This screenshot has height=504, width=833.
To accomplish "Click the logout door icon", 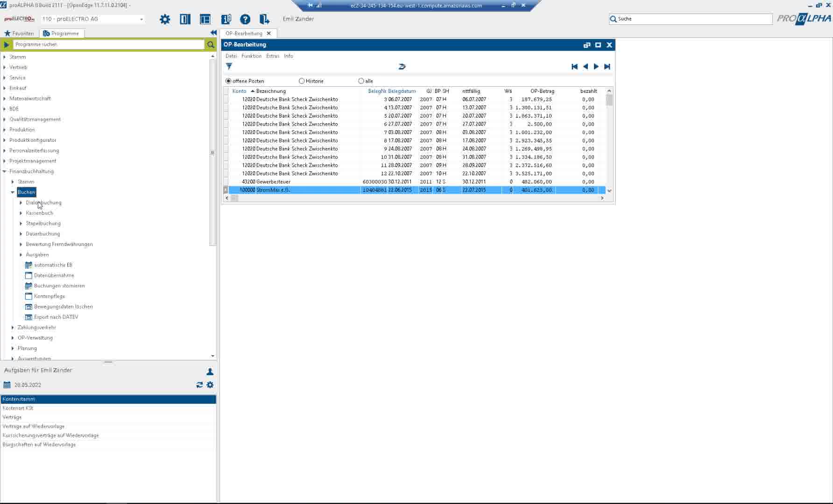I will point(264,19).
